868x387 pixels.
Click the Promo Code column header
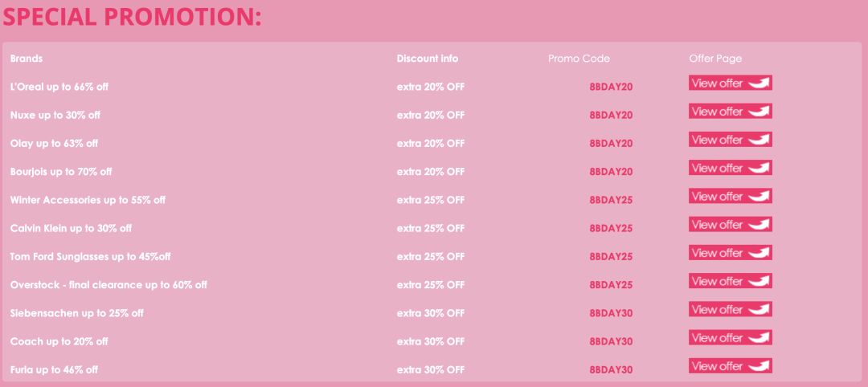(x=579, y=59)
